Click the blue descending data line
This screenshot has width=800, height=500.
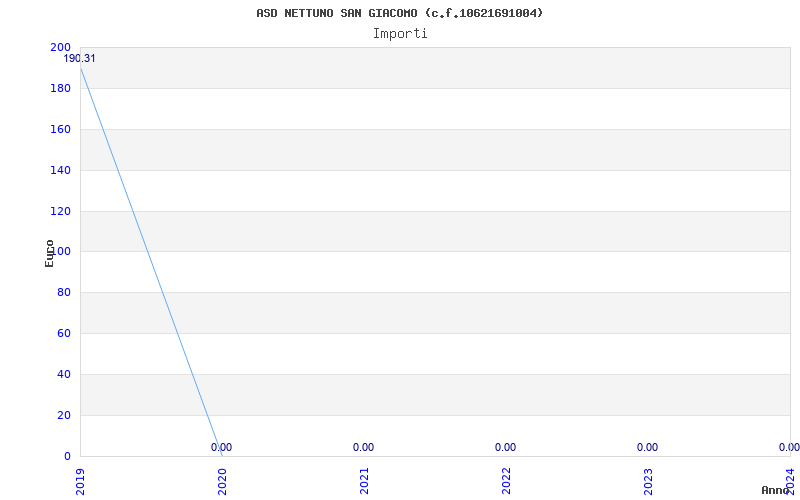(x=152, y=261)
